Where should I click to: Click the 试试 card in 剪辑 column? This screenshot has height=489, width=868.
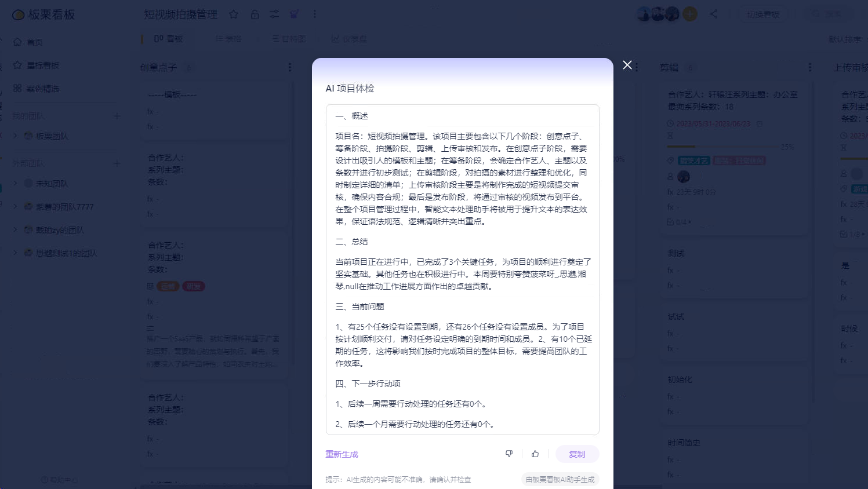(733, 332)
